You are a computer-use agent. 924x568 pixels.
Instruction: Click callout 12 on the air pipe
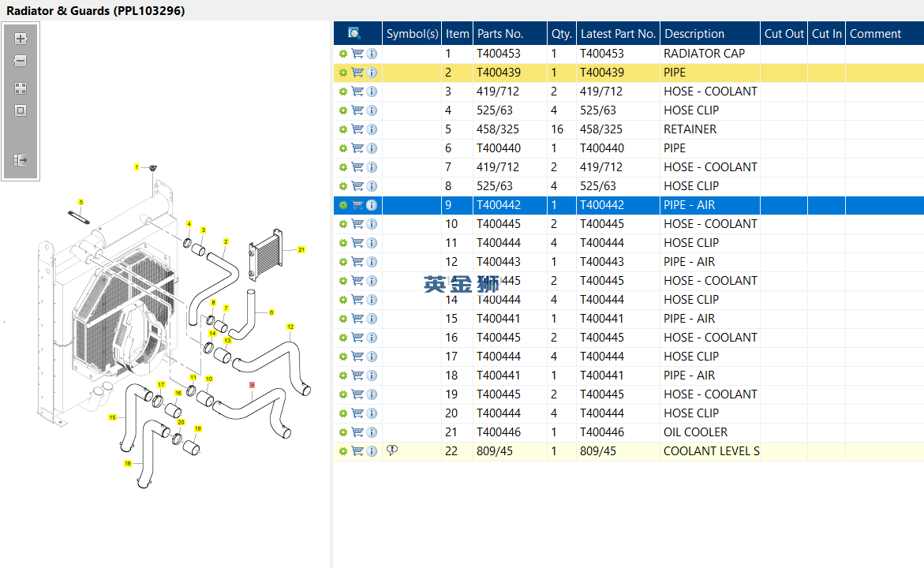(290, 327)
